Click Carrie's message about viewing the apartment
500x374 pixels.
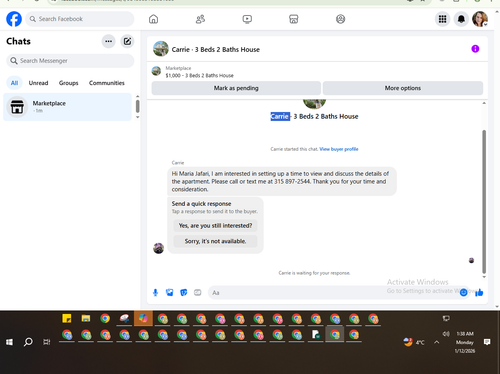pyautogui.click(x=282, y=181)
